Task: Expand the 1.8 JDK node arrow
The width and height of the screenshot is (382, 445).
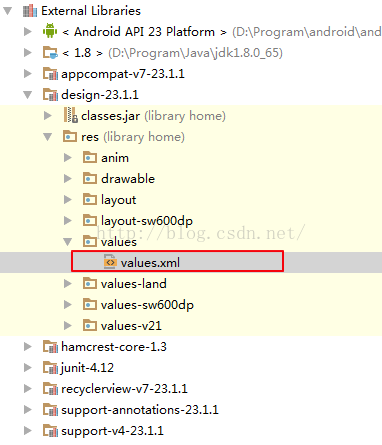Action: point(28,53)
